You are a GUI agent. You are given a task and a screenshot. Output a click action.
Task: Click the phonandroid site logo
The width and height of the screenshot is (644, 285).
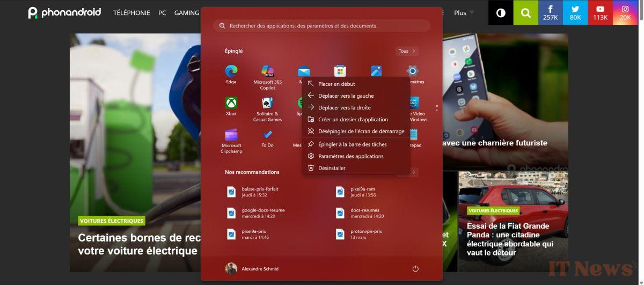[x=64, y=12]
